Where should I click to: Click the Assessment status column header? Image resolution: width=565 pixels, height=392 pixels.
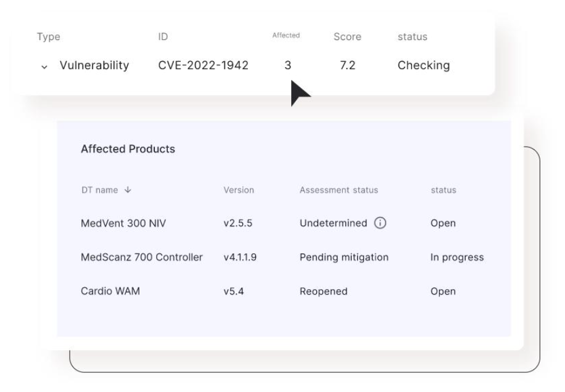click(339, 190)
